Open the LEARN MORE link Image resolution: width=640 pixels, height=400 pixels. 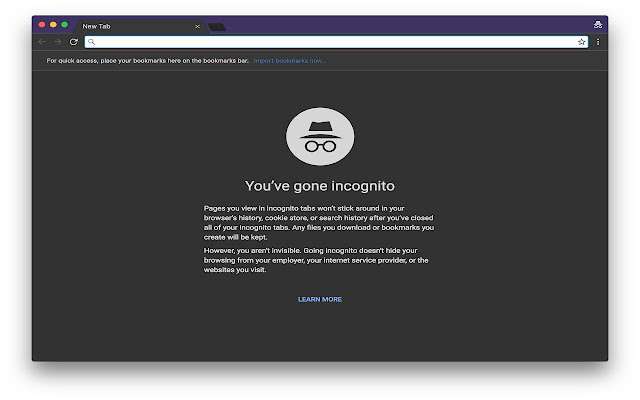click(x=320, y=299)
